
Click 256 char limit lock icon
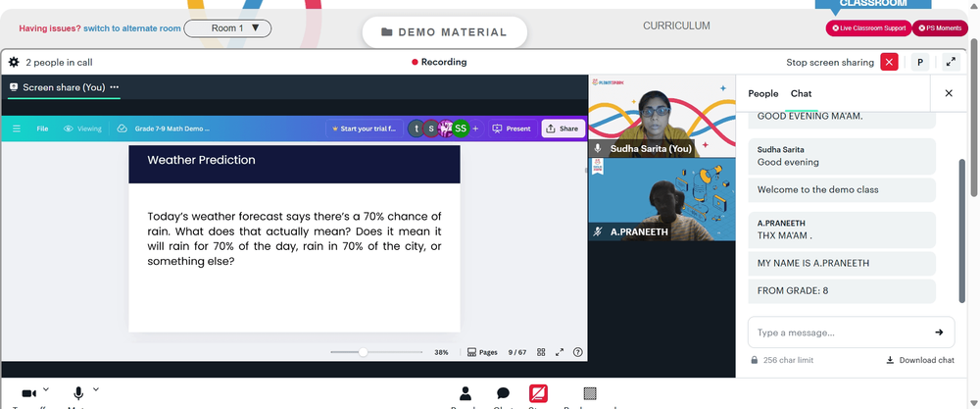755,360
